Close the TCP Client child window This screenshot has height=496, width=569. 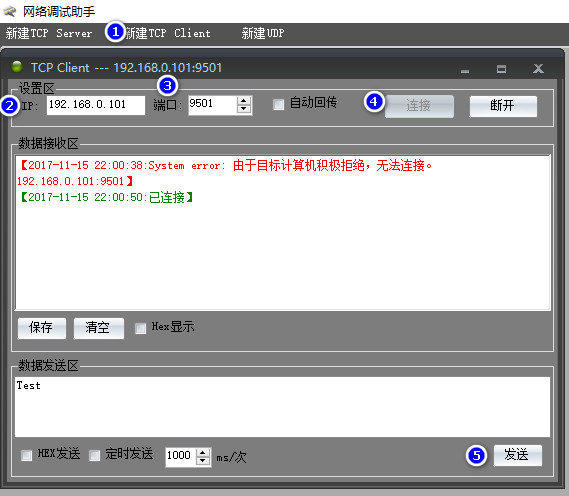pyautogui.click(x=538, y=69)
